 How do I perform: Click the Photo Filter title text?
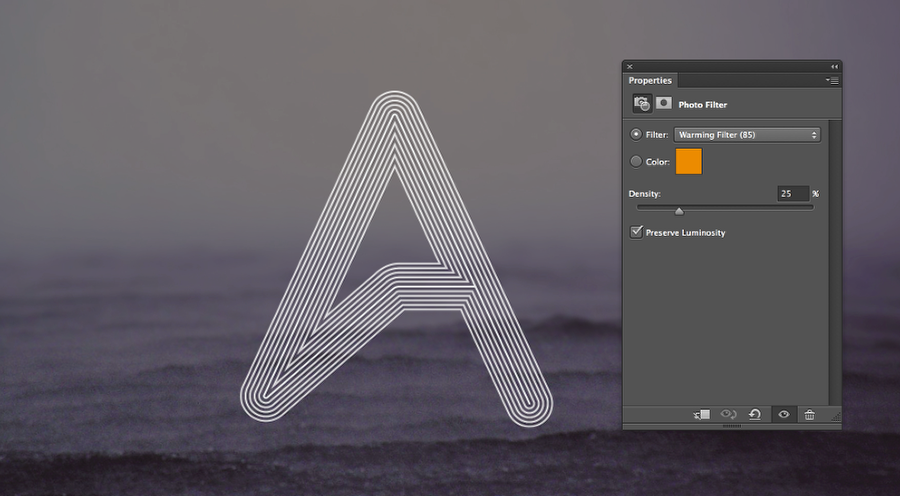pos(703,104)
